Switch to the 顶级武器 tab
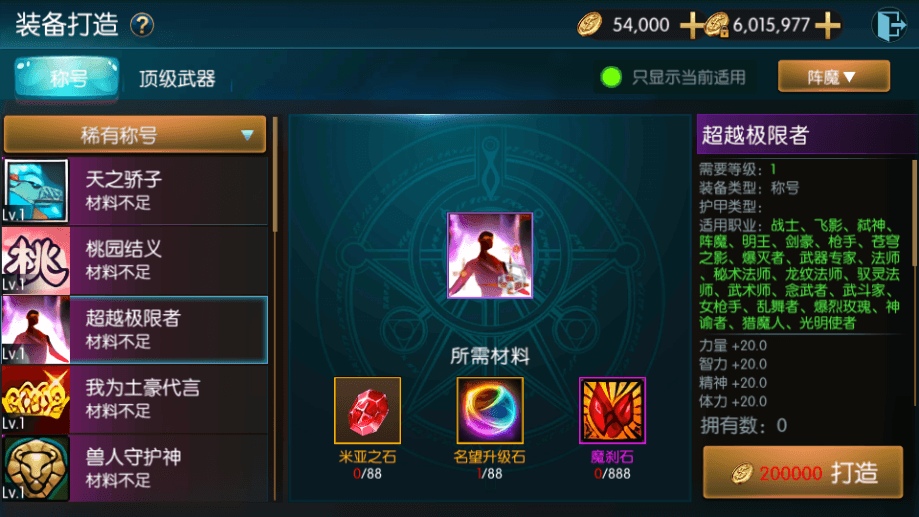919x517 pixels. [x=177, y=79]
